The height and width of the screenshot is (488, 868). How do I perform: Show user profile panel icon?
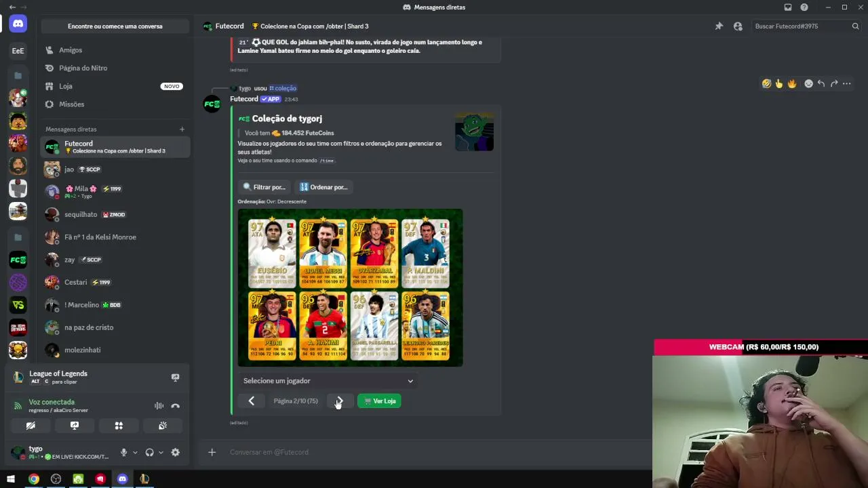tap(738, 26)
